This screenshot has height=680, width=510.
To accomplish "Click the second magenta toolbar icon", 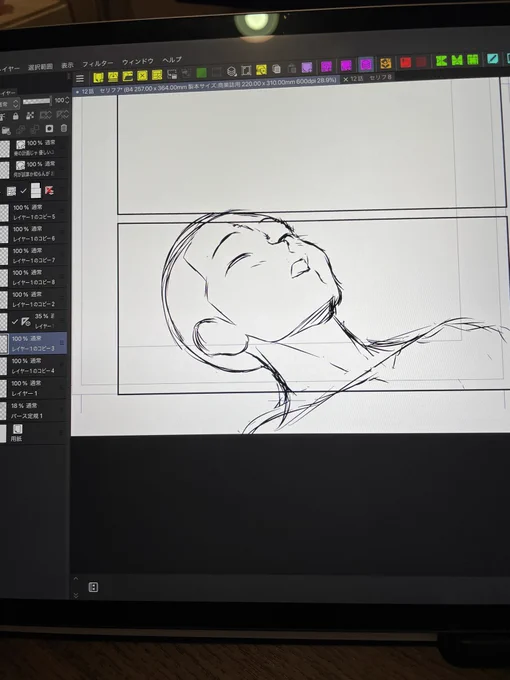I will click(x=346, y=65).
